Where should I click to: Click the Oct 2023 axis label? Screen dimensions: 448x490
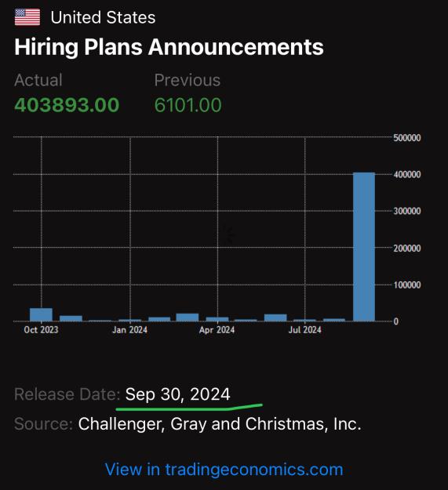pos(41,330)
